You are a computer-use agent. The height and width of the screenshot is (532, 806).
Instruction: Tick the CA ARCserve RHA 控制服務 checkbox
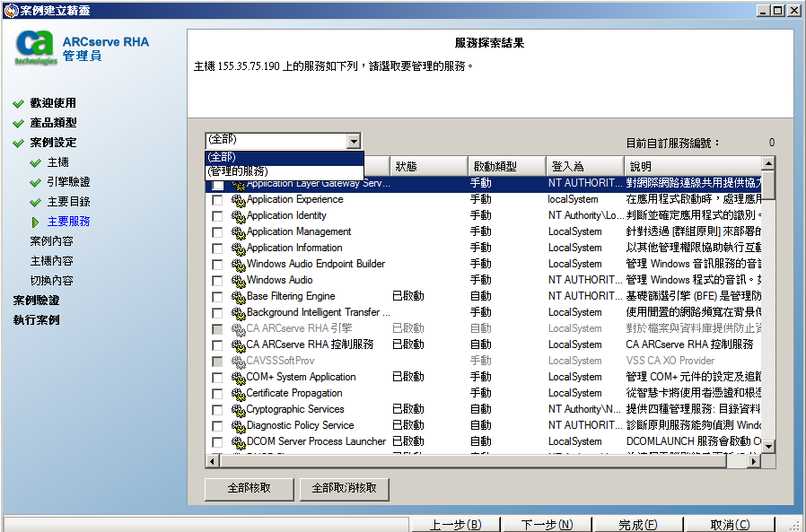click(x=217, y=344)
